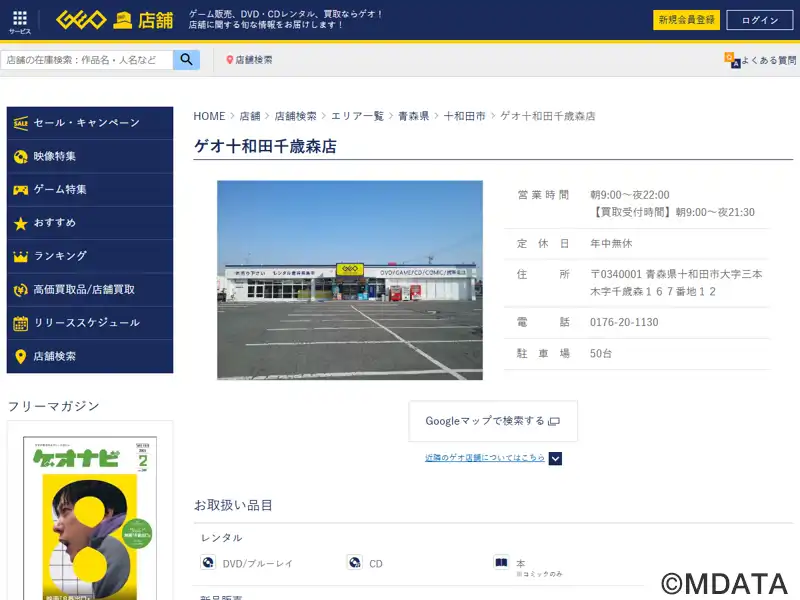Open ランキング menu item
800x600 pixels.
(x=90, y=256)
